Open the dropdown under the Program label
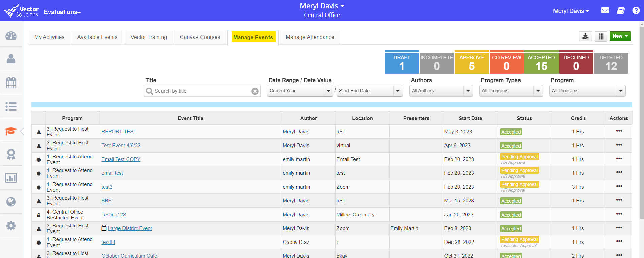Viewport: 644px width, 258px height. point(587,91)
